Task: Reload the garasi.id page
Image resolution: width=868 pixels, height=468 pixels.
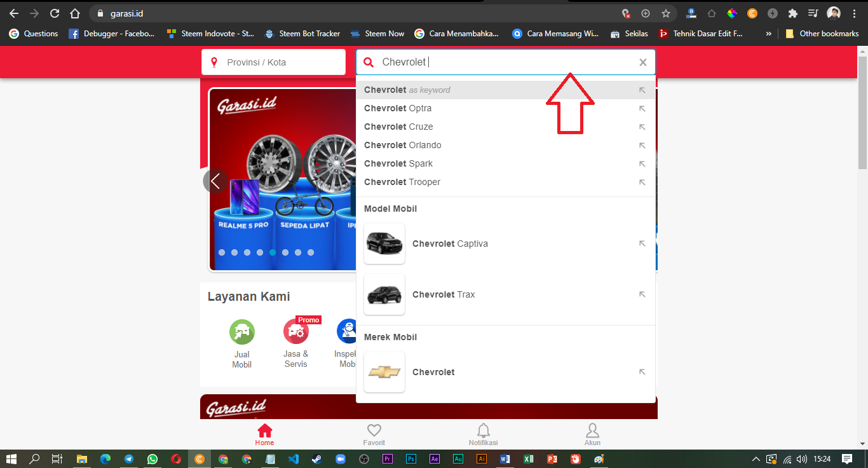Action: [55, 13]
